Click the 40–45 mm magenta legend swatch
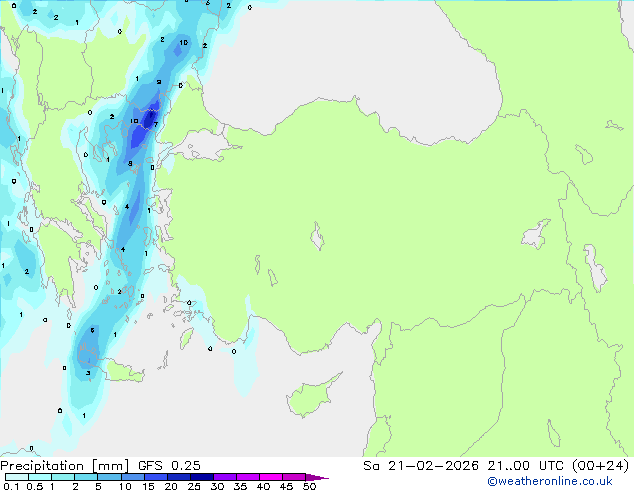Image resolution: width=634 pixels, height=490 pixels. coord(271,477)
